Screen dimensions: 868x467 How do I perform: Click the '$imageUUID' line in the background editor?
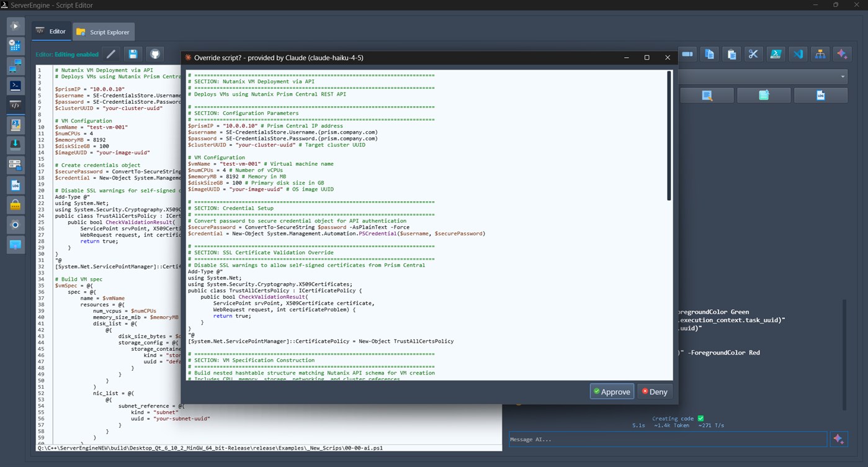[x=102, y=153]
